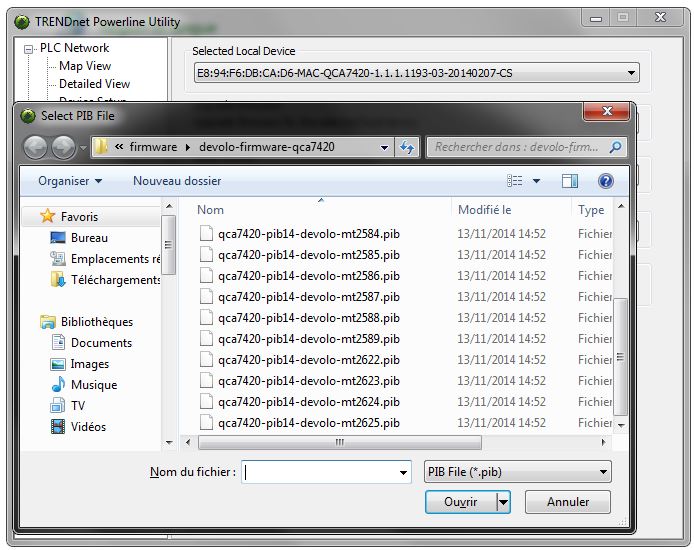This screenshot has width=694, height=550.
Task: Collapse the PLC Network tree node
Action: [x=28, y=49]
